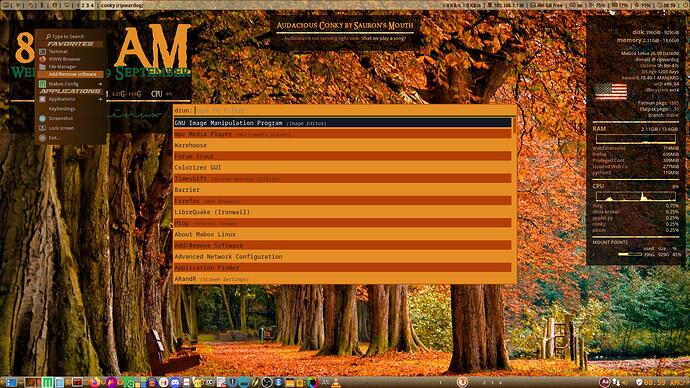Click the blue desktop icon at dock's left end
This screenshot has height=388, width=690.
point(11,382)
